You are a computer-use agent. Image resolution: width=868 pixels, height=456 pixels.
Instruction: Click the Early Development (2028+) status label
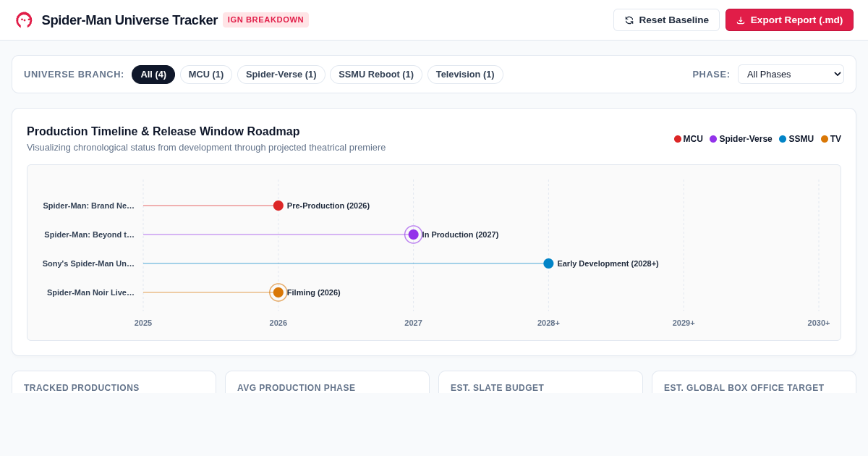click(x=608, y=263)
